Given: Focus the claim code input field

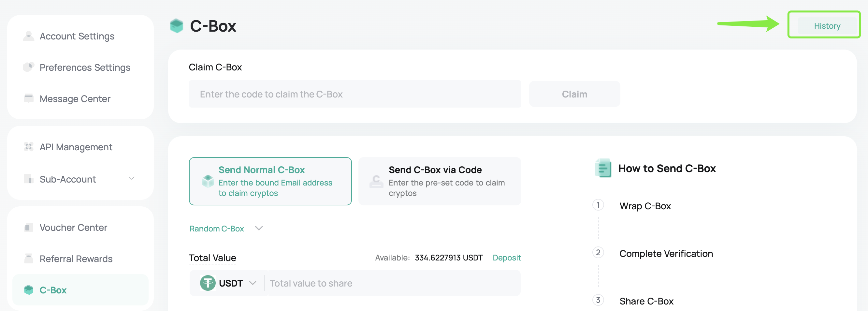Looking at the screenshot, I should (x=355, y=94).
